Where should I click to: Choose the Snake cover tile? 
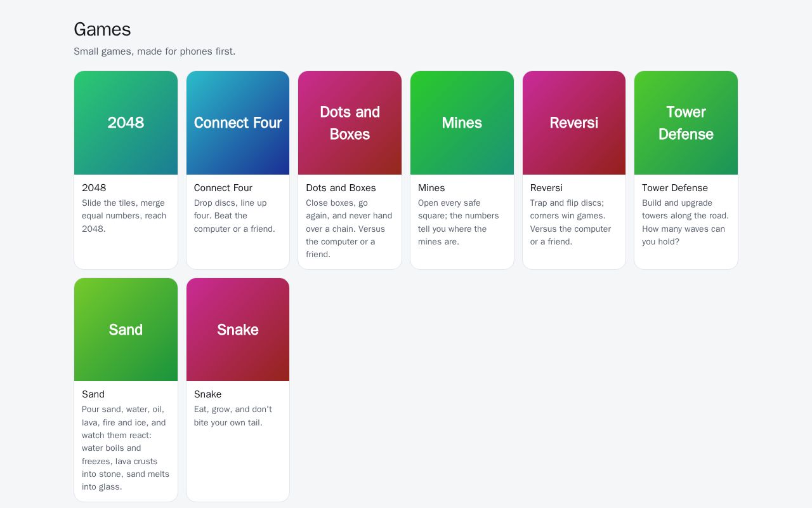click(238, 330)
